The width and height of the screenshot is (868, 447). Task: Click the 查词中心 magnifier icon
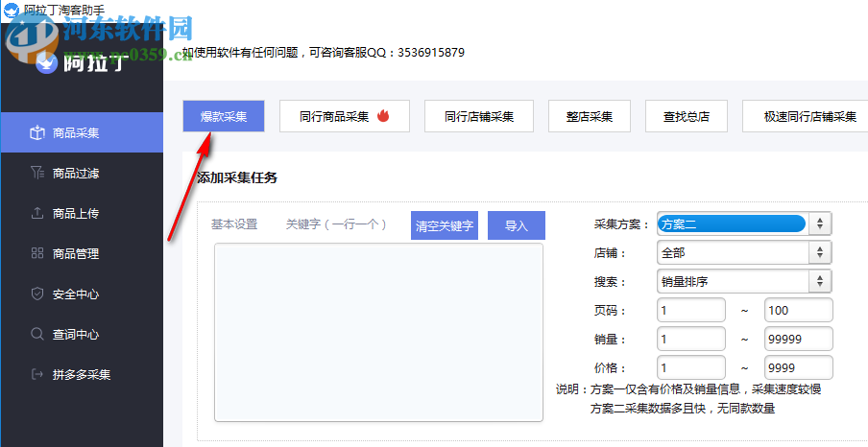(37, 334)
